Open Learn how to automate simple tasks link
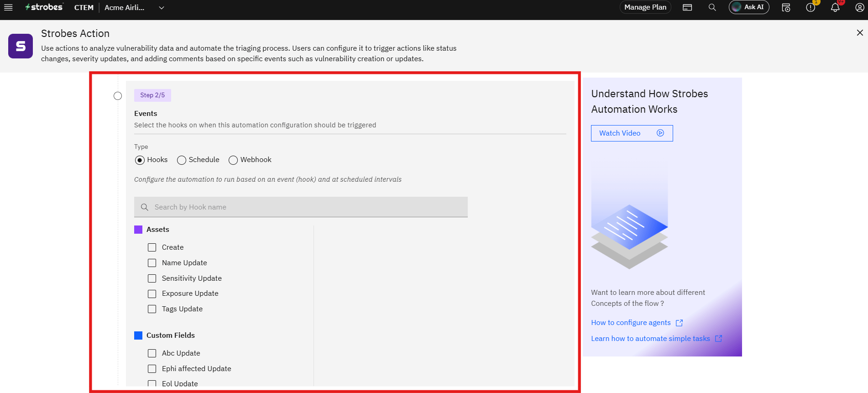 pyautogui.click(x=650, y=338)
